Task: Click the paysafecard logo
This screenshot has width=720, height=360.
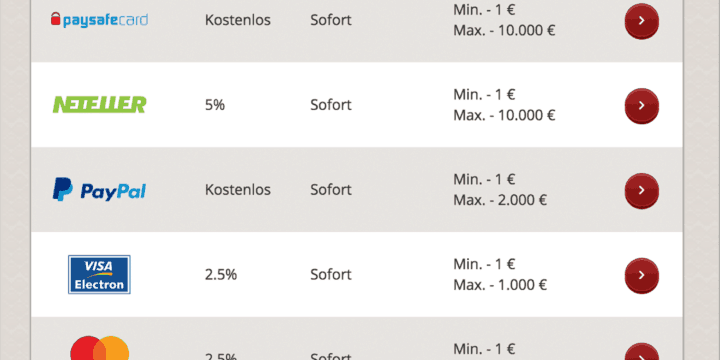Action: 99,20
